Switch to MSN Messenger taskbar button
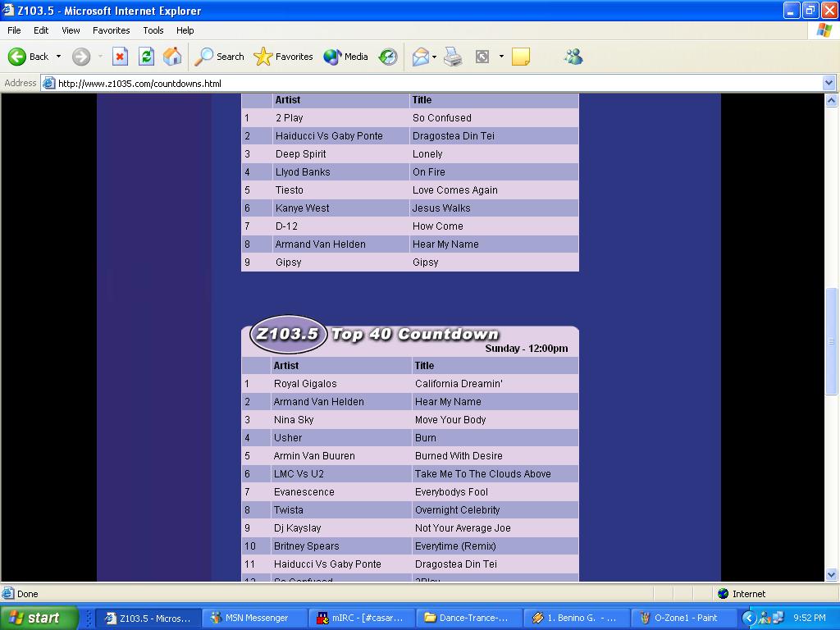Viewport: 840px width, 630px height. pos(255,618)
